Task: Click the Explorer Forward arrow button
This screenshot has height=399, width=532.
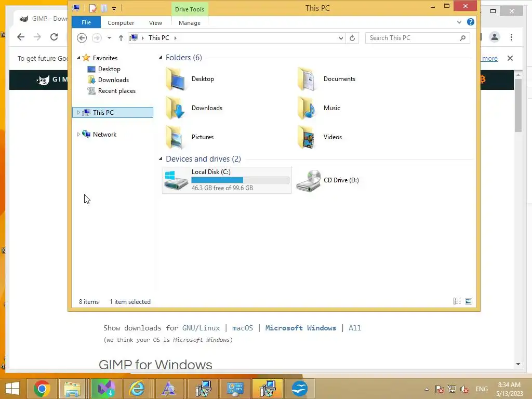Action: [x=97, y=37]
